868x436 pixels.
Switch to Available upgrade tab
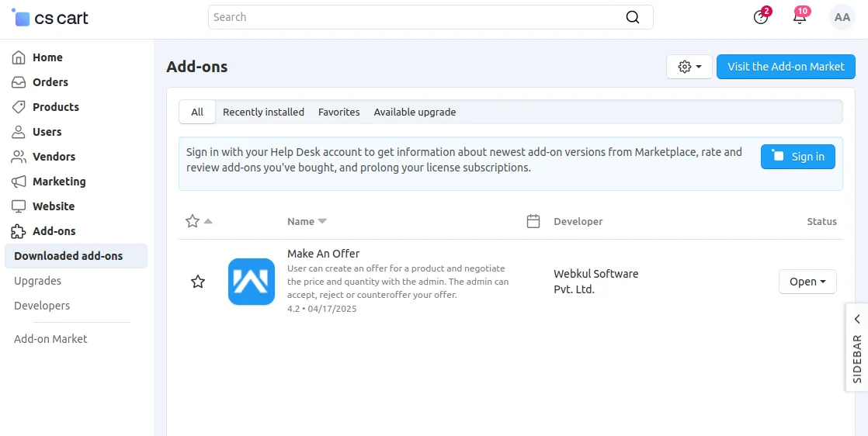coord(415,112)
